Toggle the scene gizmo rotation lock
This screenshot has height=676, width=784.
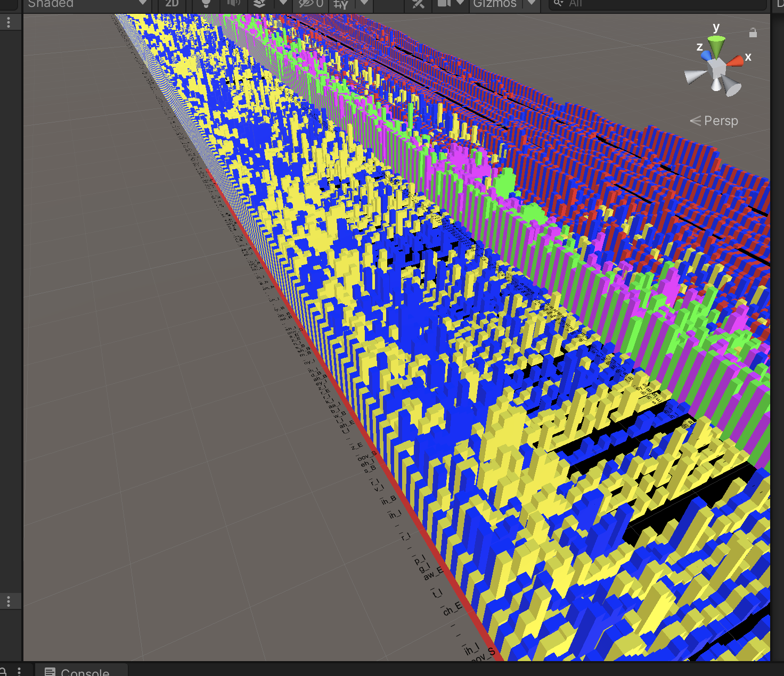753,33
